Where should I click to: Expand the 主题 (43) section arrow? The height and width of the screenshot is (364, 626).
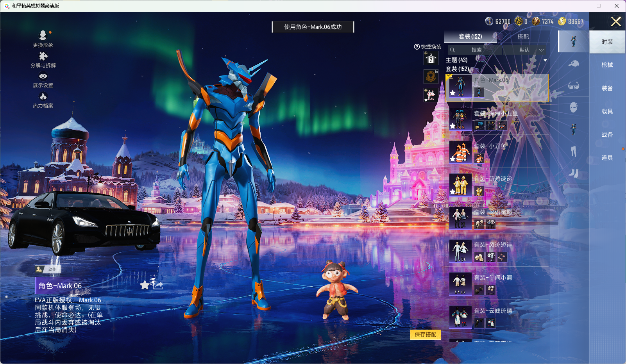[545, 61]
